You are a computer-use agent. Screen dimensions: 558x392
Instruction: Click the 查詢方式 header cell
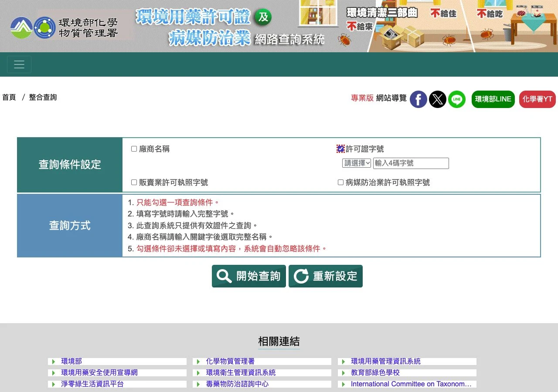70,226
